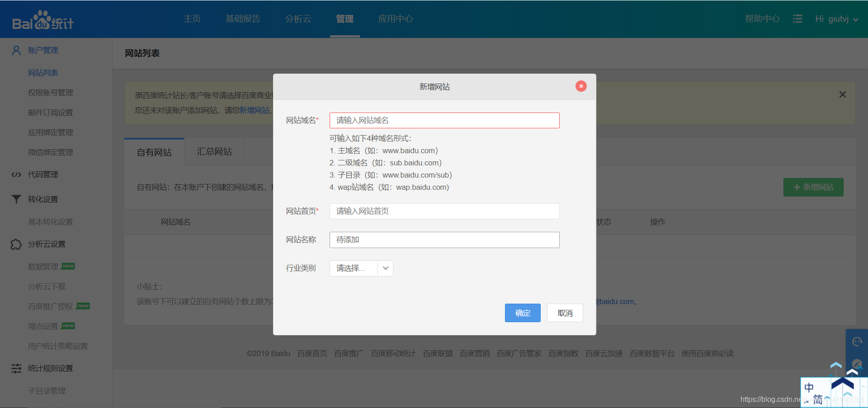Open 应用绑定管理 in sidebar
This screenshot has height=408, width=868.
[x=50, y=132]
